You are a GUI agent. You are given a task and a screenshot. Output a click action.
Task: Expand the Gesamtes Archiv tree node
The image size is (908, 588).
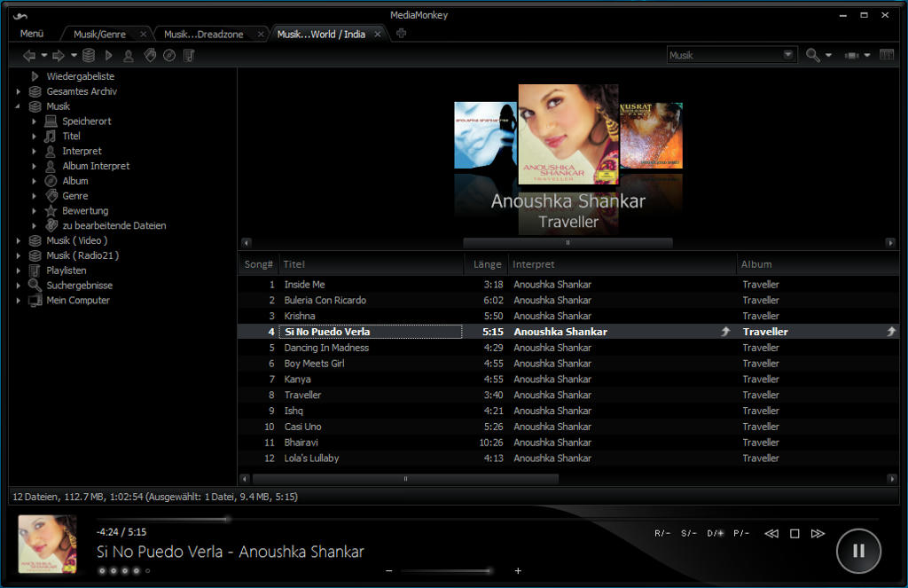coord(18,91)
